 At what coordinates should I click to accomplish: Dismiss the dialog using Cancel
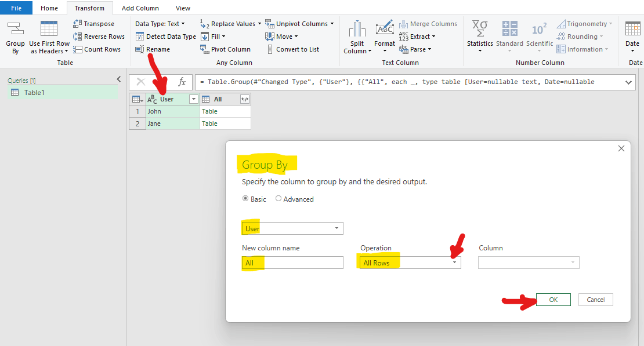coord(595,300)
